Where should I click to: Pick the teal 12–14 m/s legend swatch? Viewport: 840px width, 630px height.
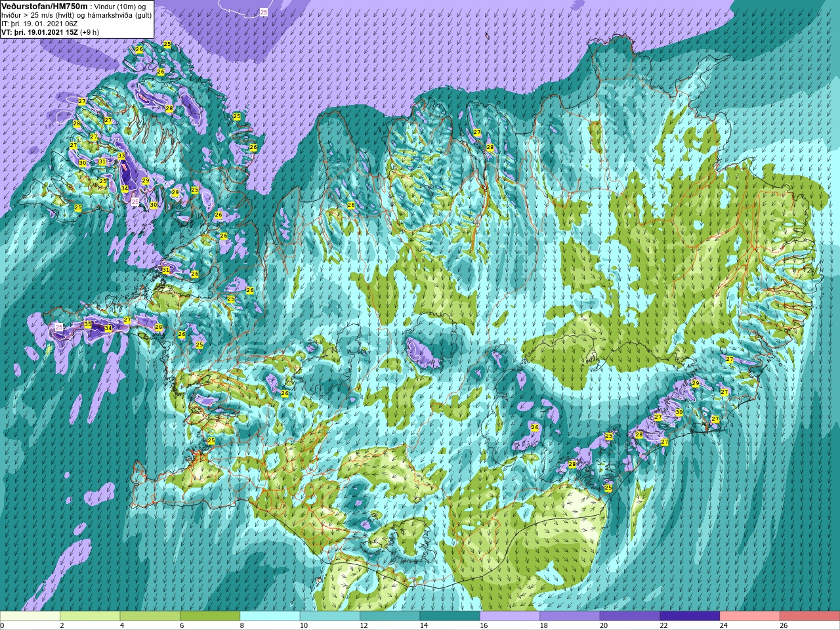(390, 616)
